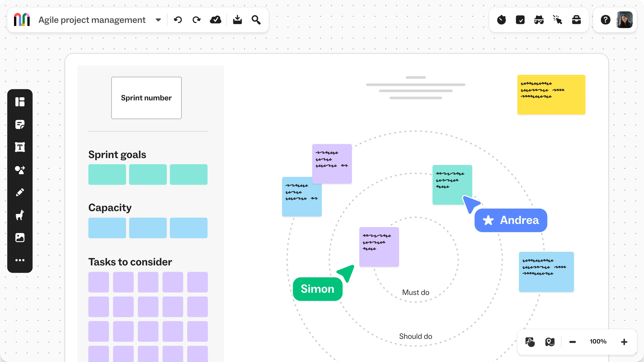This screenshot has width=644, height=362.
Task: Select the text box tool
Action: coord(20,147)
